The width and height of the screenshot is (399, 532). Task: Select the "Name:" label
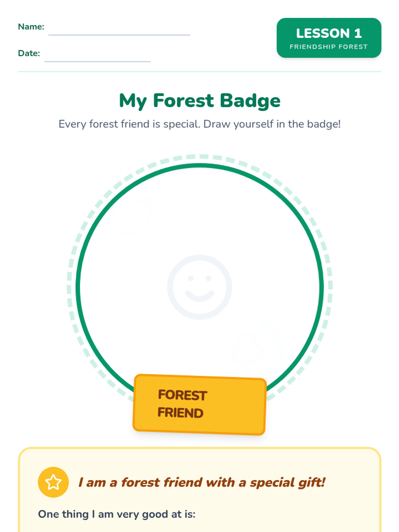pos(31,27)
